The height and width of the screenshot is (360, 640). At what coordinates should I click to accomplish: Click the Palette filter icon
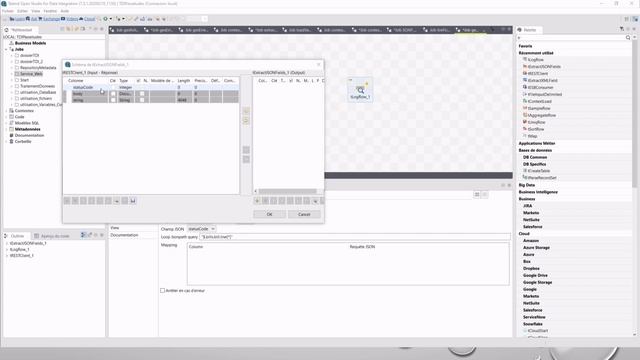tap(622, 29)
